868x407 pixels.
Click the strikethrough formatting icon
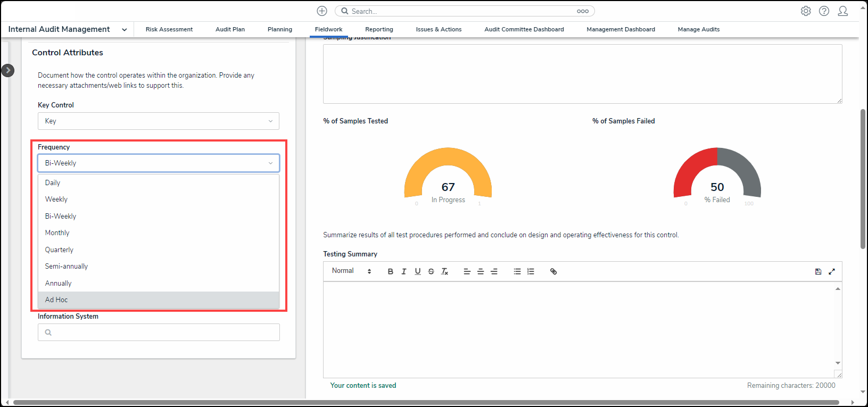pyautogui.click(x=431, y=271)
